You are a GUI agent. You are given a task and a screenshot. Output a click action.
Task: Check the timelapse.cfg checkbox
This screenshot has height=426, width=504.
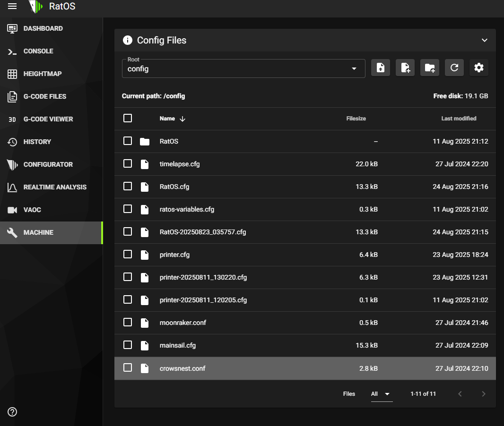(x=128, y=164)
